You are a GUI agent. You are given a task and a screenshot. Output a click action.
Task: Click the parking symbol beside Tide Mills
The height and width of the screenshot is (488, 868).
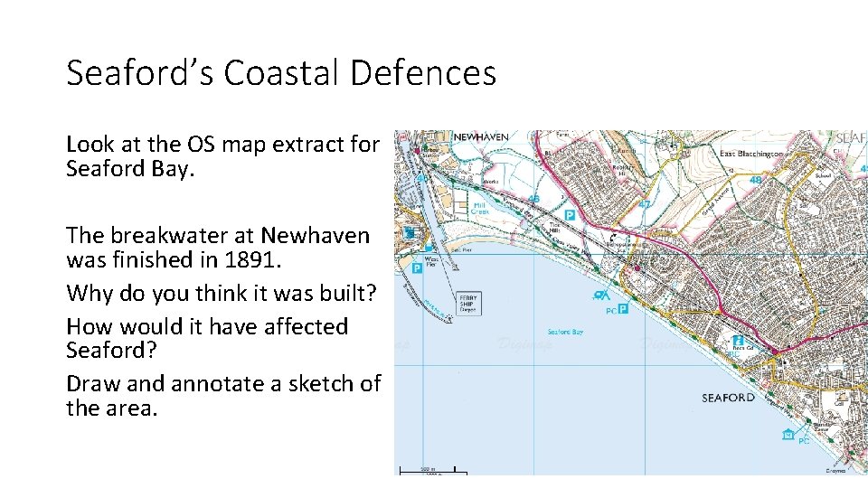click(569, 215)
